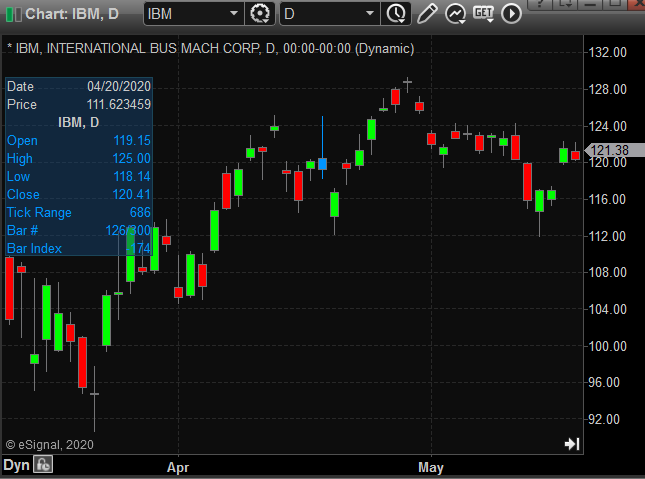
Task: Select the Close value 120.41
Action: (132, 194)
